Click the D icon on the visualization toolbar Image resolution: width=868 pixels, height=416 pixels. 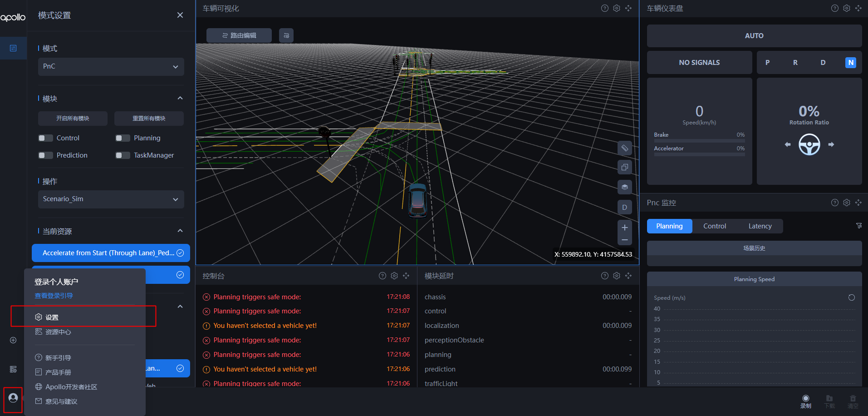click(x=624, y=207)
